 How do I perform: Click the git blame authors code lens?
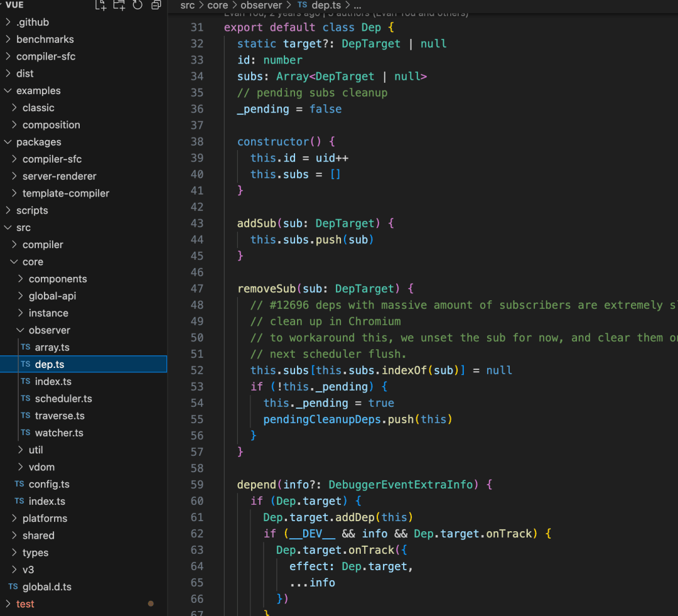[x=346, y=14]
